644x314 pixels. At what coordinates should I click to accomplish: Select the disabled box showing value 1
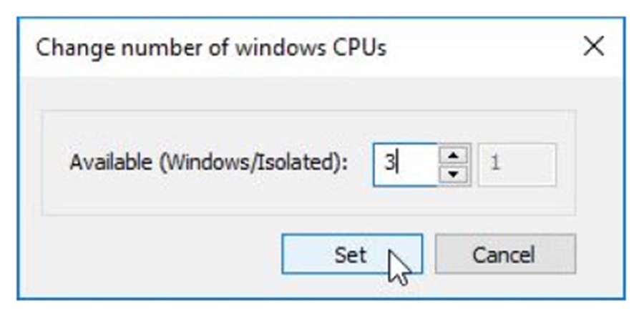[515, 165]
